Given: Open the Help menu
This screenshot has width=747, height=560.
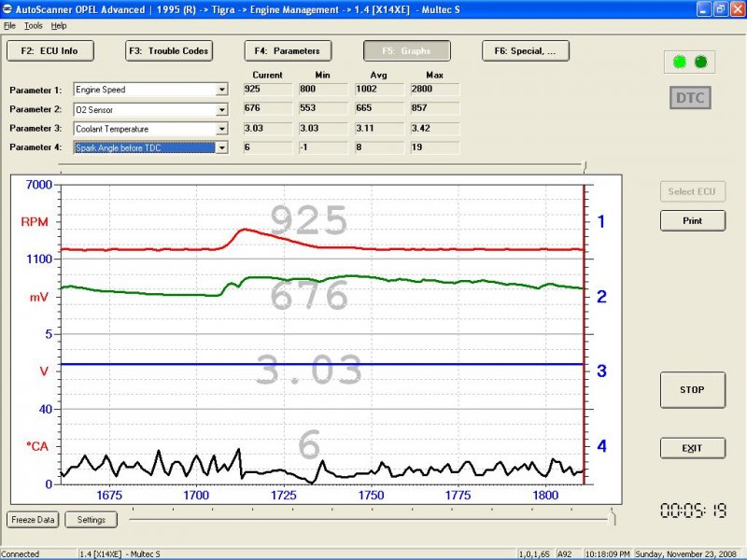Looking at the screenshot, I should (x=59, y=26).
